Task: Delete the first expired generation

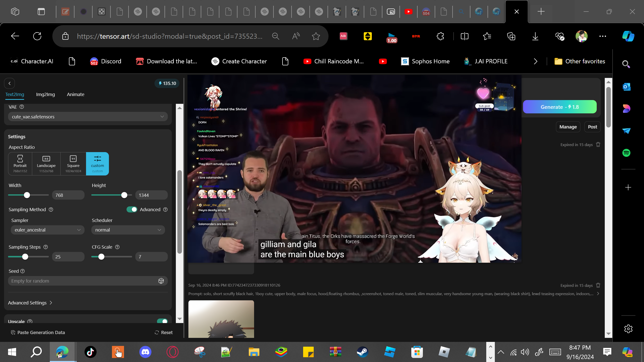Action: point(598,145)
